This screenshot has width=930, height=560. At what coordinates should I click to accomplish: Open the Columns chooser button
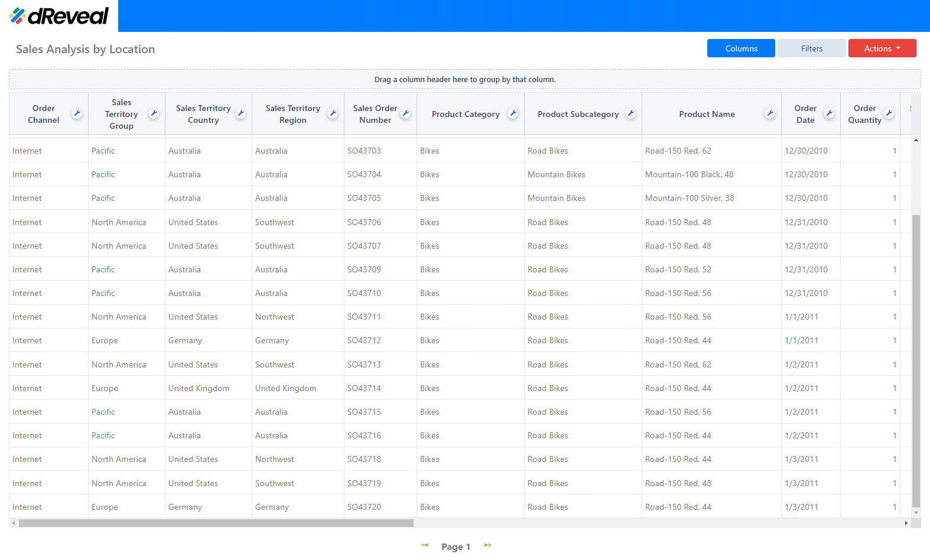[741, 48]
